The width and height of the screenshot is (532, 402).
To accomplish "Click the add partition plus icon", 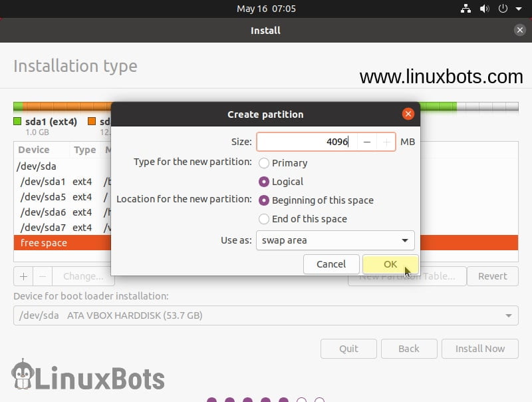I will [23, 276].
